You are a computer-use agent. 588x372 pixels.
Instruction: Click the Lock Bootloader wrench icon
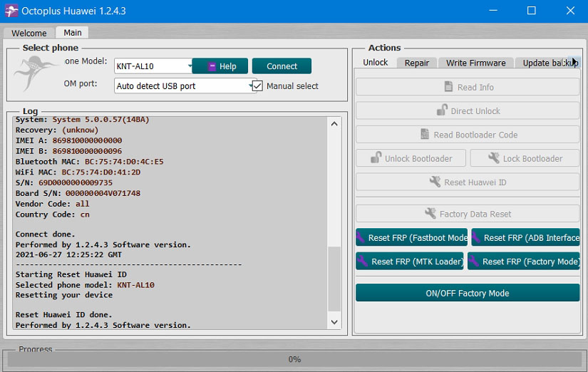pos(494,158)
